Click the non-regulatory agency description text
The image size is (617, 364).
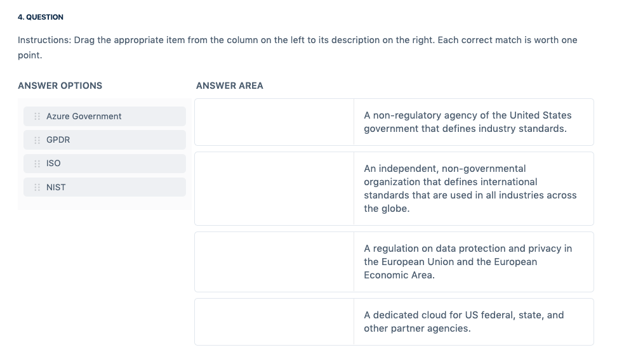click(x=467, y=122)
